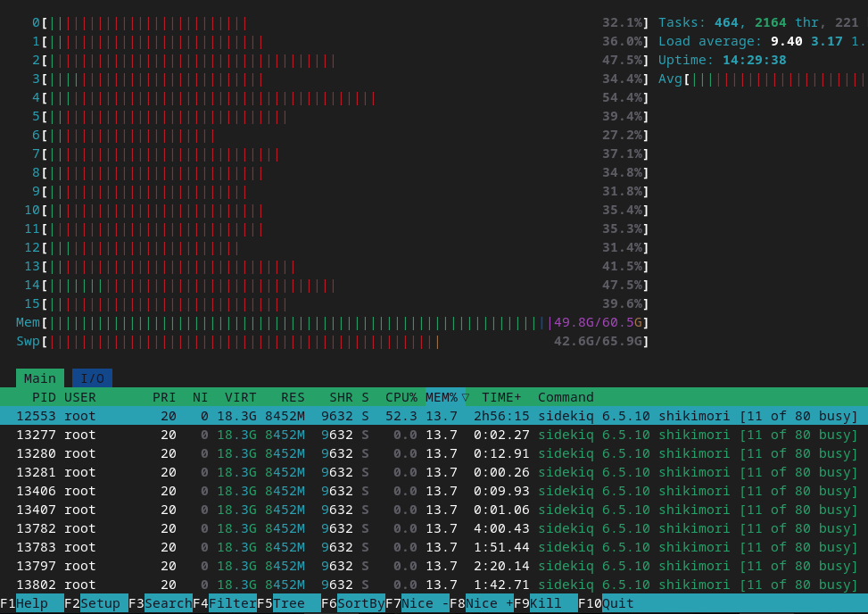This screenshot has height=614, width=868.
Task: Sort by the TIME+ column header
Action: click(x=501, y=397)
